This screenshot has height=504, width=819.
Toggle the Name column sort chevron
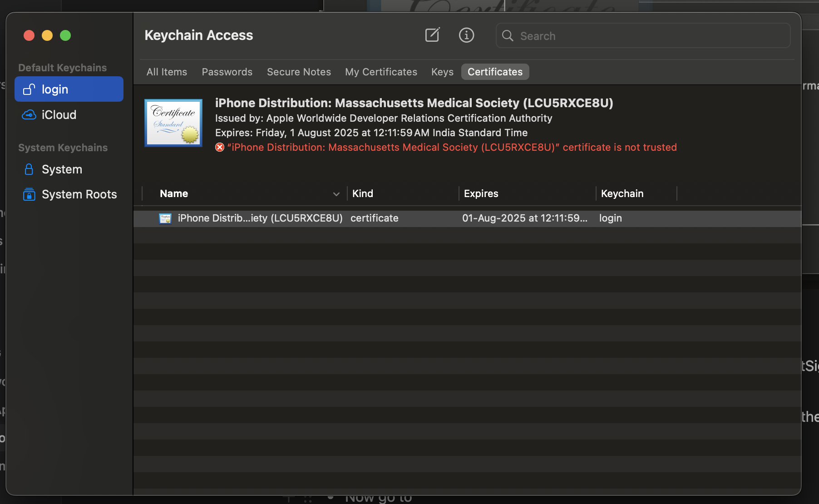[x=336, y=194]
